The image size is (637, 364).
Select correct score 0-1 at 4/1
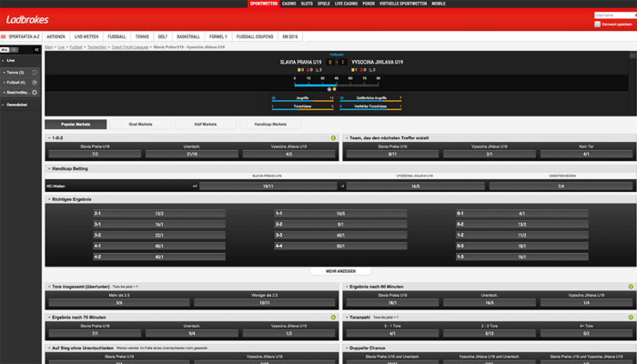pos(522,213)
